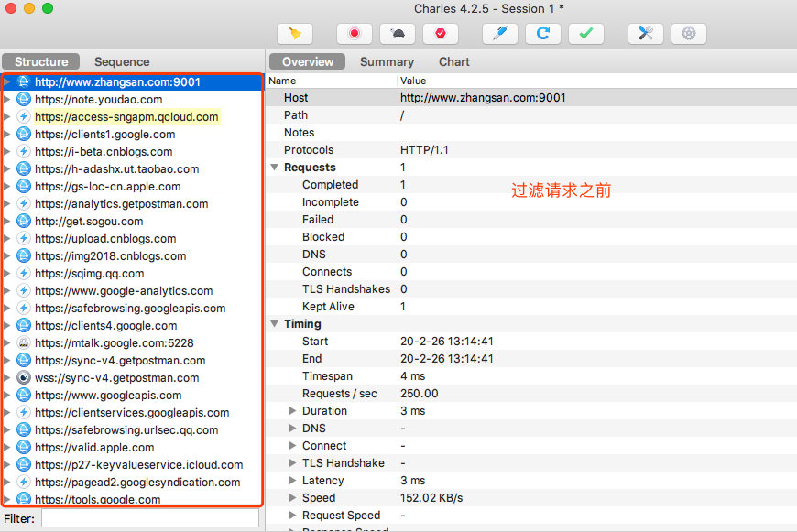Select host https://p27-keyvalueservice.icloud.com
797x532 pixels.
tap(138, 464)
